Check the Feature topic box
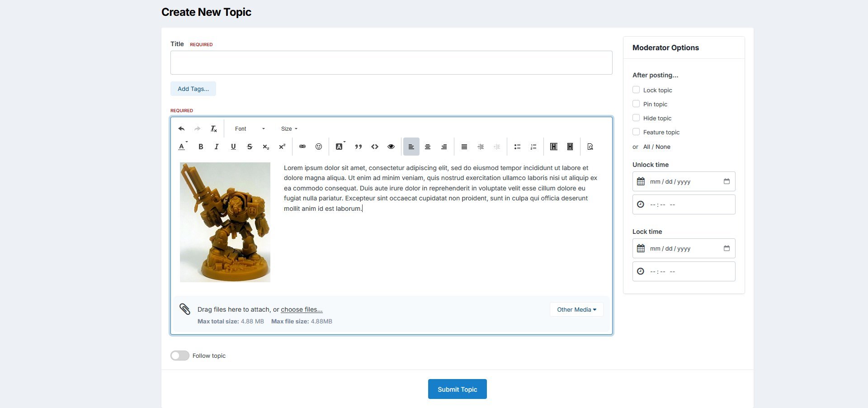The height and width of the screenshot is (408, 868). pos(636,132)
